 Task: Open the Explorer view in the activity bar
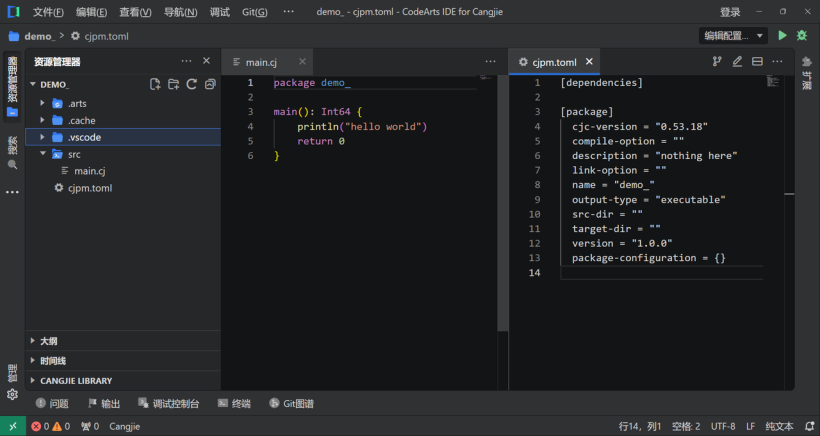pos(13,87)
